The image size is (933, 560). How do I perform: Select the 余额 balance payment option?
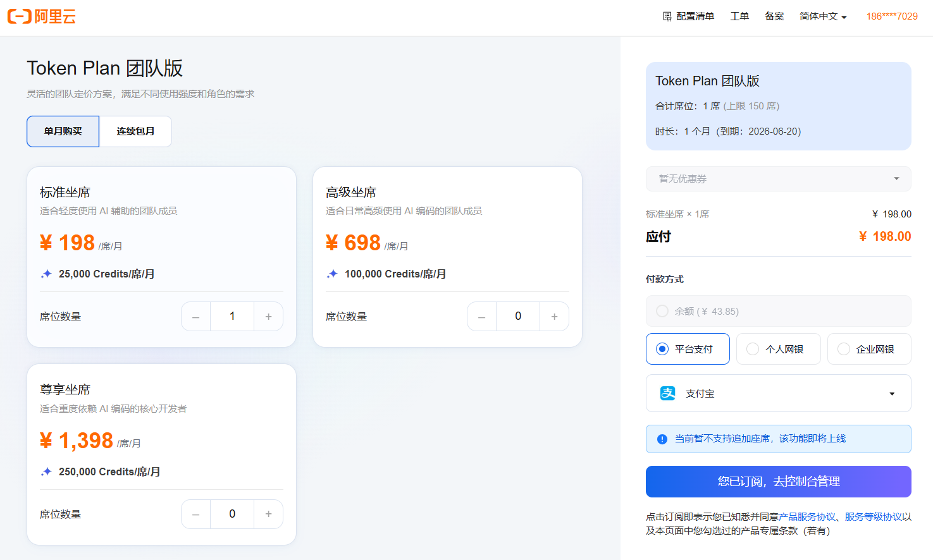[779, 311]
